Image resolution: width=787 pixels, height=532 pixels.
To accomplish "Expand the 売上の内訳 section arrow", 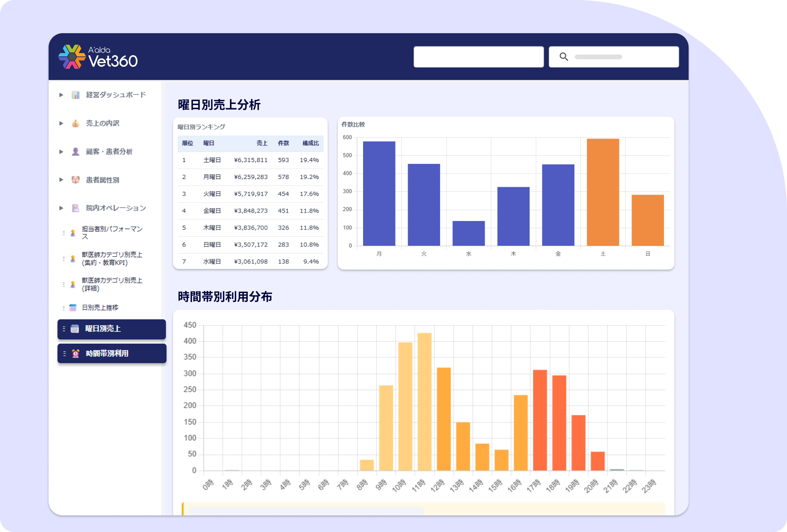I will tap(61, 123).
